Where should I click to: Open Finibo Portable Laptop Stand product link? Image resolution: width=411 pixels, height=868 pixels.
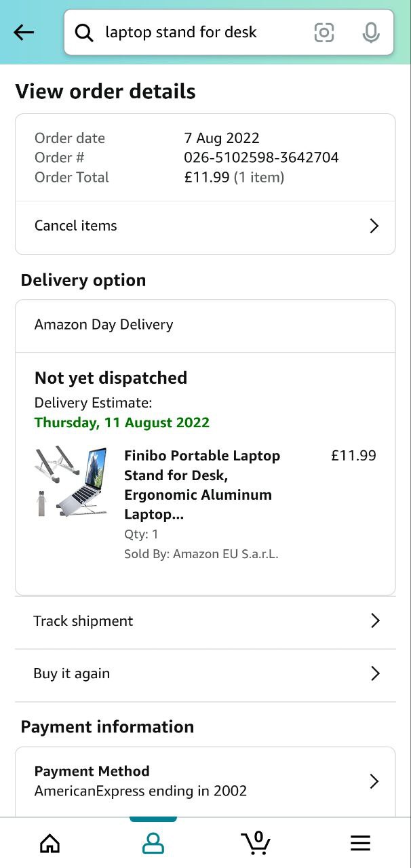click(x=201, y=484)
